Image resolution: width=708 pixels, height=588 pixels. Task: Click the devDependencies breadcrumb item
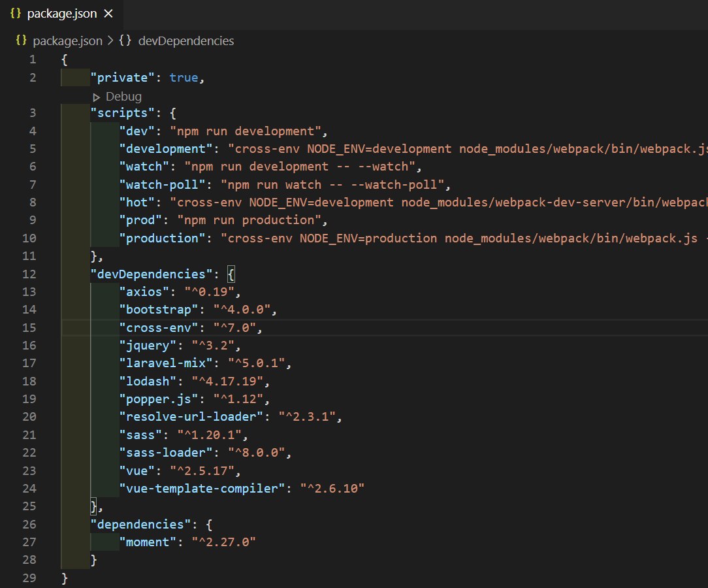coord(186,41)
